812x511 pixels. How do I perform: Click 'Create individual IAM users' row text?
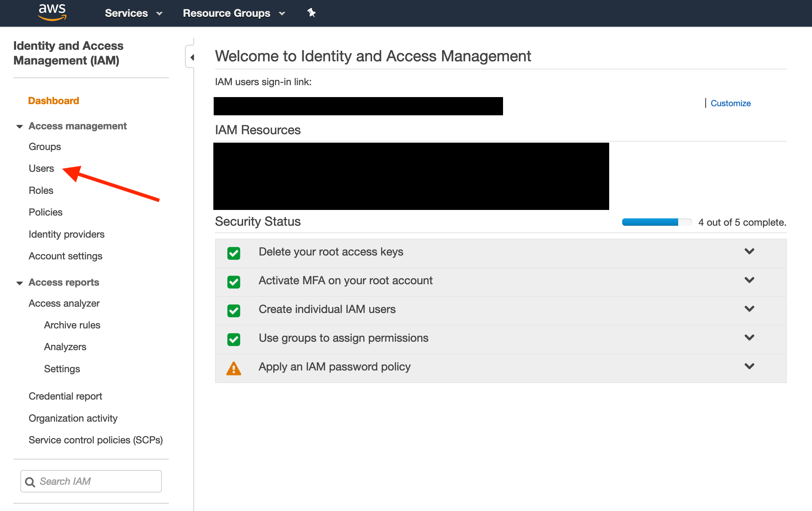pyautogui.click(x=327, y=309)
